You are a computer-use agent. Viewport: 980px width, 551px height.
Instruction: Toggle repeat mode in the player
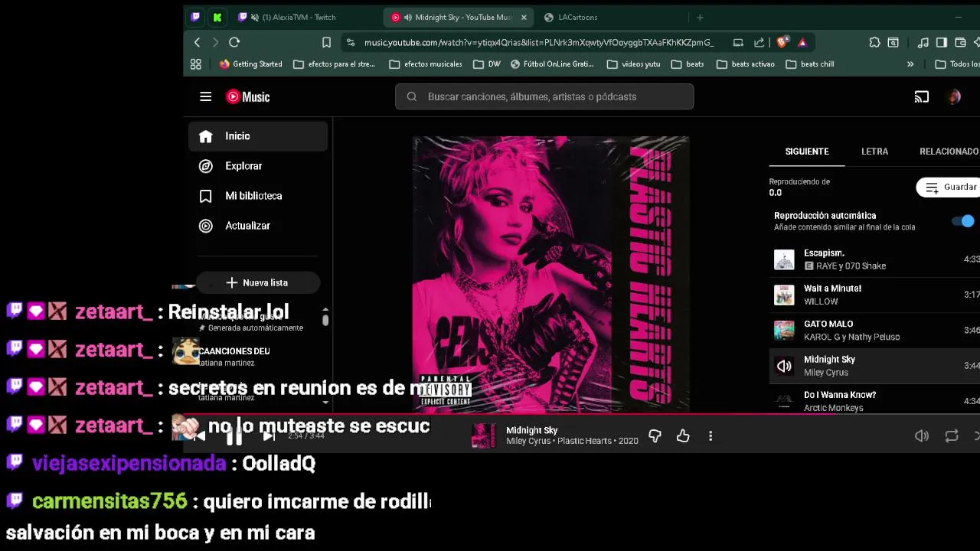pos(952,436)
